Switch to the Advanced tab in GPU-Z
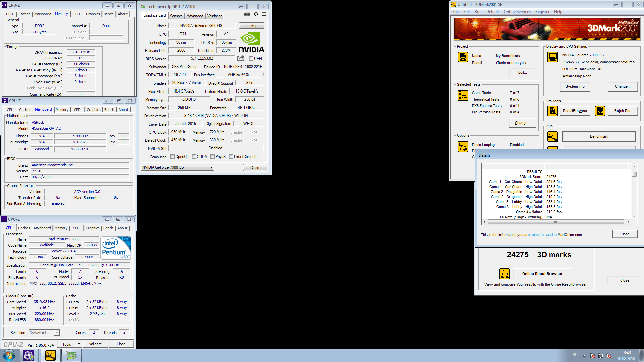This screenshot has height=362, width=644. (195, 16)
